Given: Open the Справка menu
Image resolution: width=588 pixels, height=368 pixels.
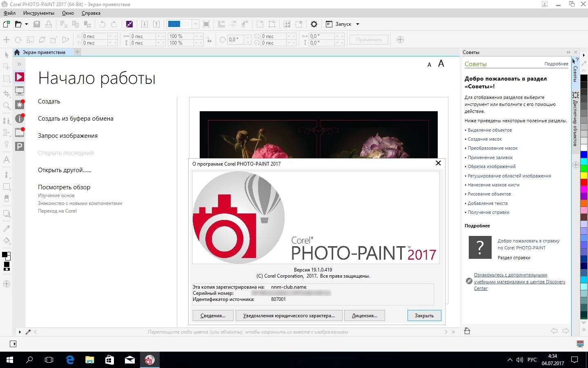Looking at the screenshot, I should [91, 13].
